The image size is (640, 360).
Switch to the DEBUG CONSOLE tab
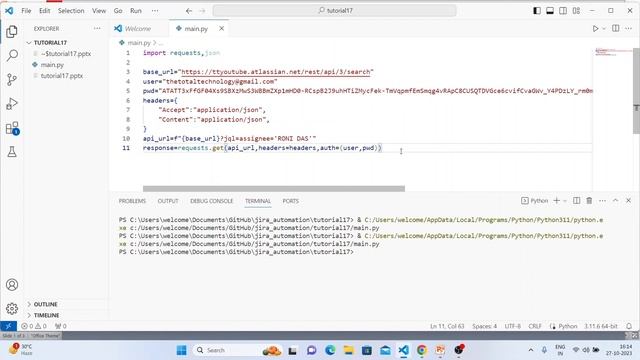[211, 201]
